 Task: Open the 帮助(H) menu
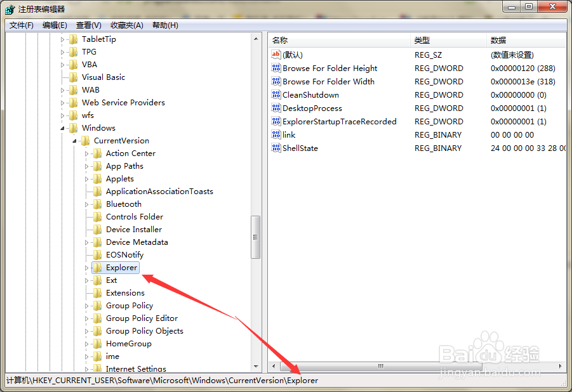165,25
